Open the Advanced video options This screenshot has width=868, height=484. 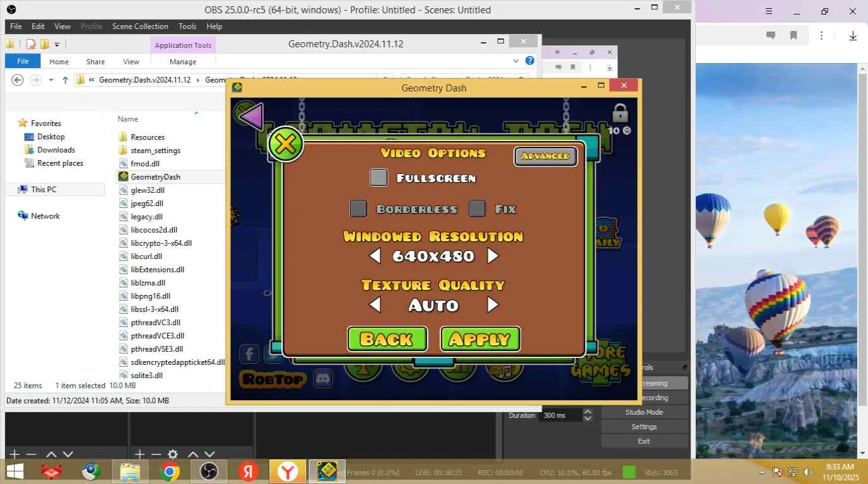click(x=546, y=156)
